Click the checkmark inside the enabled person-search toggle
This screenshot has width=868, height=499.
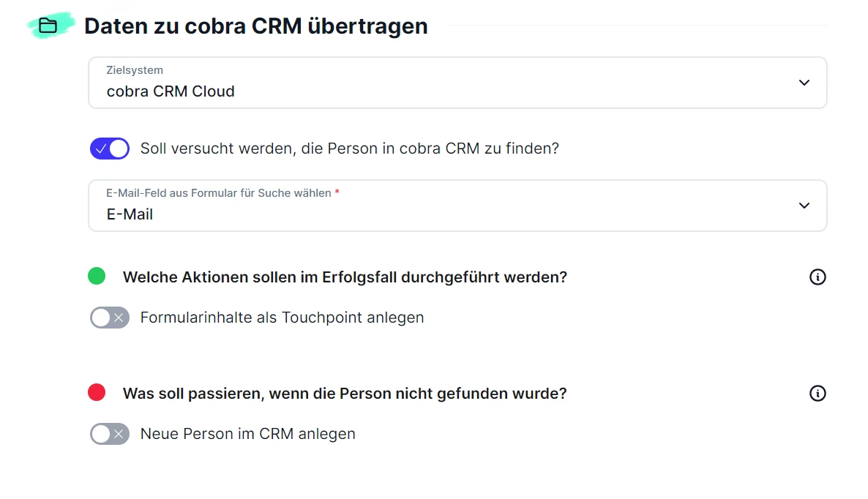tap(102, 148)
